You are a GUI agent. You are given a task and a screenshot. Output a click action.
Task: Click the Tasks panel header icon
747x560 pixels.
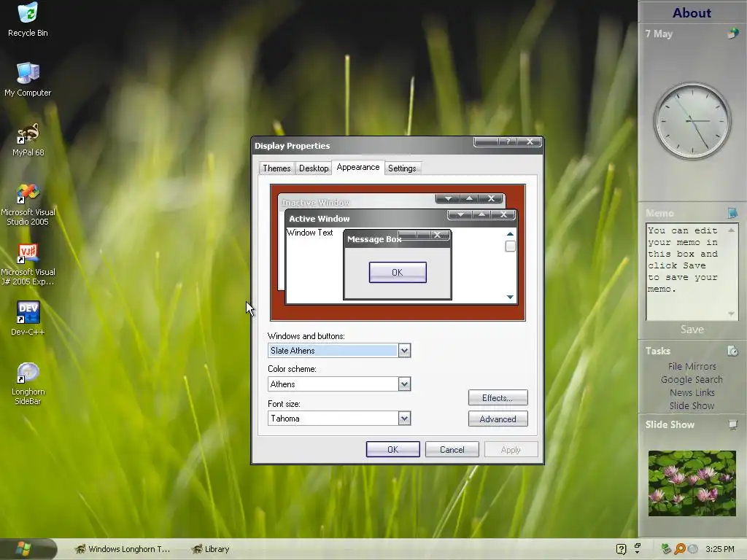pyautogui.click(x=732, y=351)
